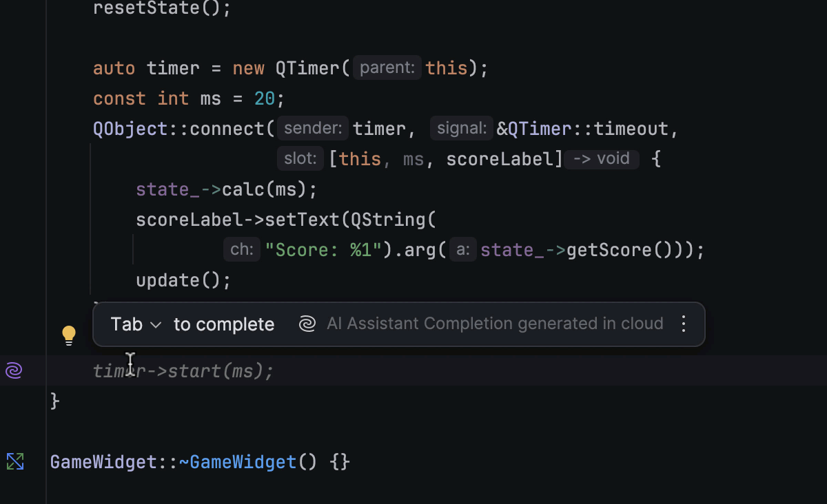Click the AI Assistant icon in completion popup
The image size is (827, 504).
[x=307, y=324]
